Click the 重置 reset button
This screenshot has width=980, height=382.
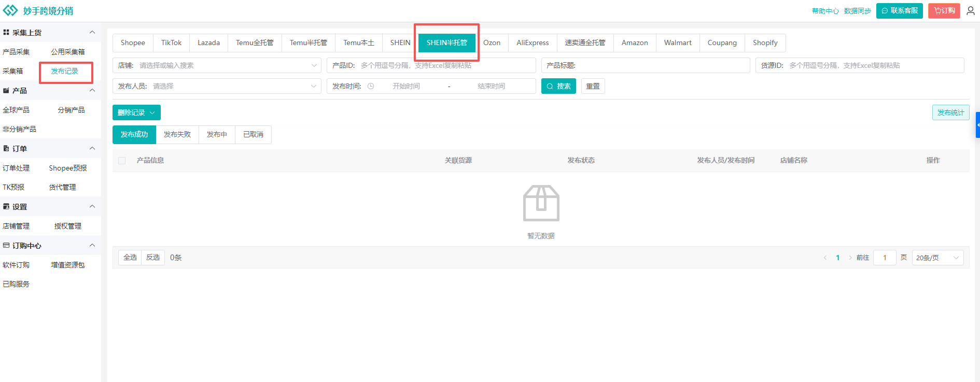pos(593,86)
